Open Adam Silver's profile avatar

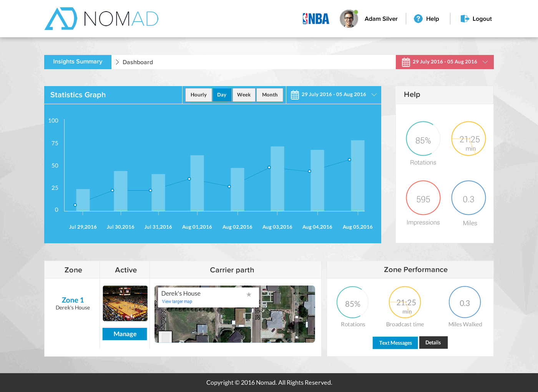pyautogui.click(x=349, y=19)
